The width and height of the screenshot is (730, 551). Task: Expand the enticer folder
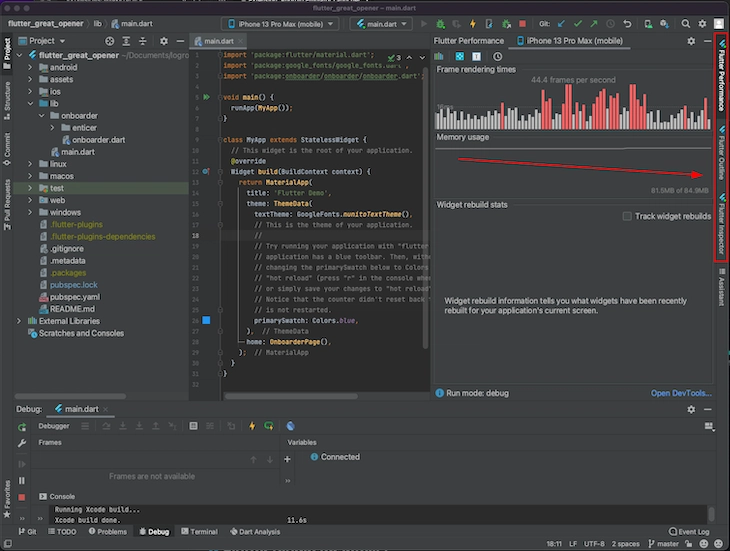coord(52,128)
